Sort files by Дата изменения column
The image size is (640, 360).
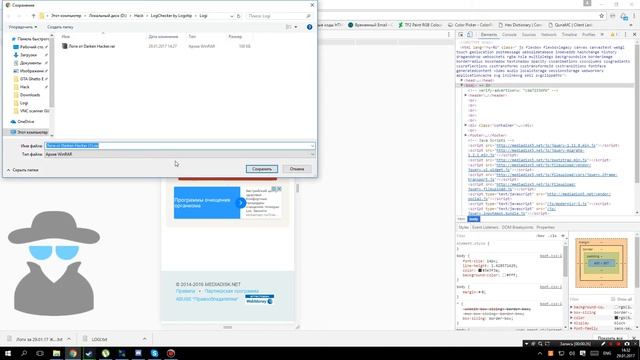pos(163,37)
